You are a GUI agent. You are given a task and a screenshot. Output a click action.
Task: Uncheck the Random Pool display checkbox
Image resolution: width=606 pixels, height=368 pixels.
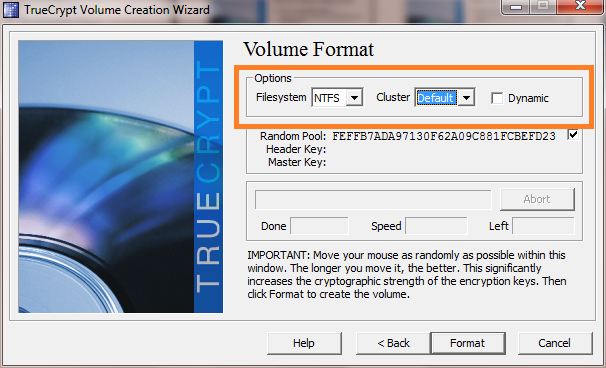point(573,135)
